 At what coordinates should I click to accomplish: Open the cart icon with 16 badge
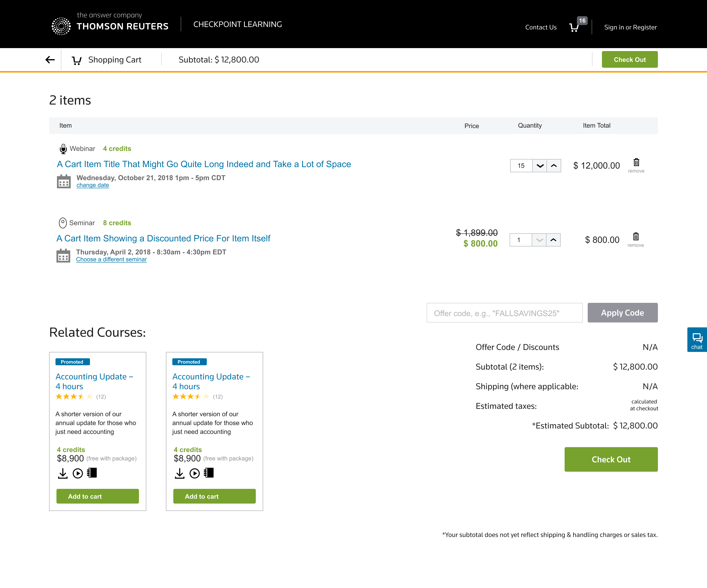tap(574, 27)
